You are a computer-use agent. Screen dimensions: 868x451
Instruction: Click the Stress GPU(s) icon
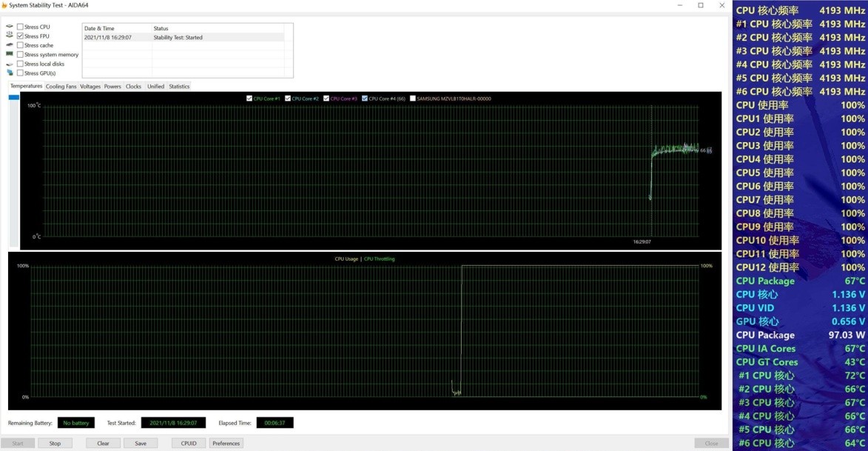(x=10, y=73)
